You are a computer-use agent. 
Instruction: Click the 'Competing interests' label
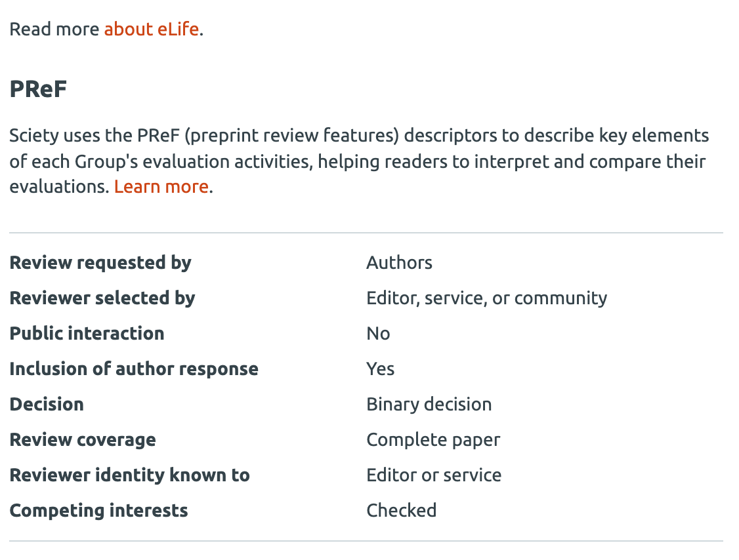[x=98, y=511]
